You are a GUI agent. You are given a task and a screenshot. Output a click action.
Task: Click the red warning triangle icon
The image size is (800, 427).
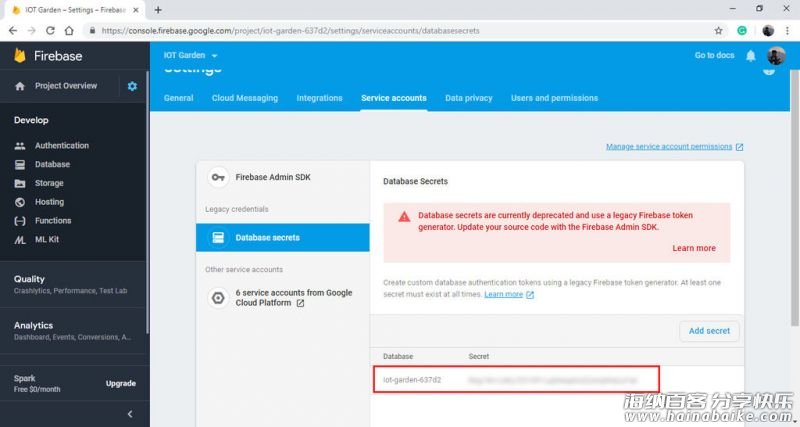[x=404, y=216]
